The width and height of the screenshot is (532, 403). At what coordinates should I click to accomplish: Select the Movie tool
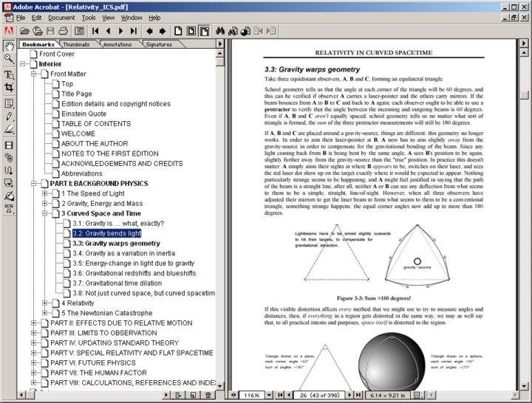(x=9, y=145)
